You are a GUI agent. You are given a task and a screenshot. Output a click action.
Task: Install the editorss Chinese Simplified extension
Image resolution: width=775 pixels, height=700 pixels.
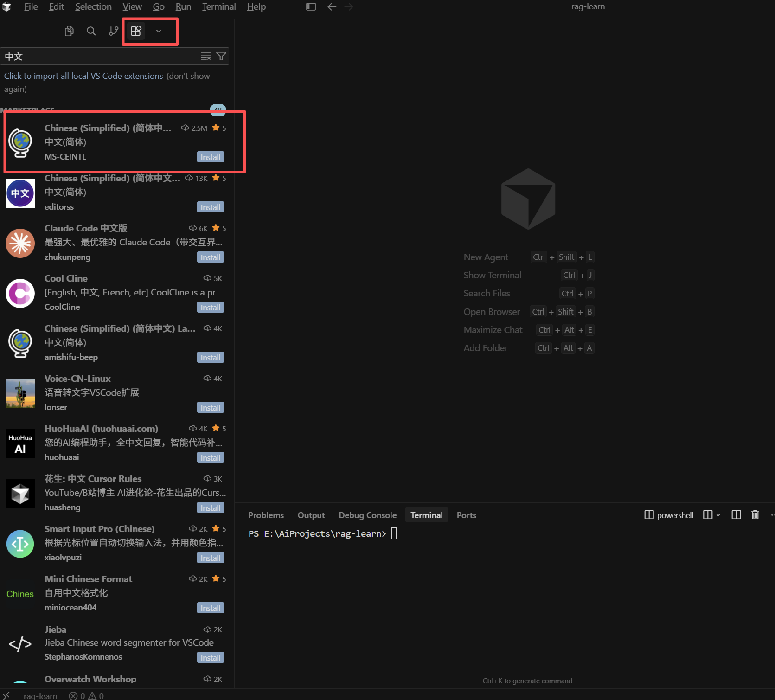211,207
